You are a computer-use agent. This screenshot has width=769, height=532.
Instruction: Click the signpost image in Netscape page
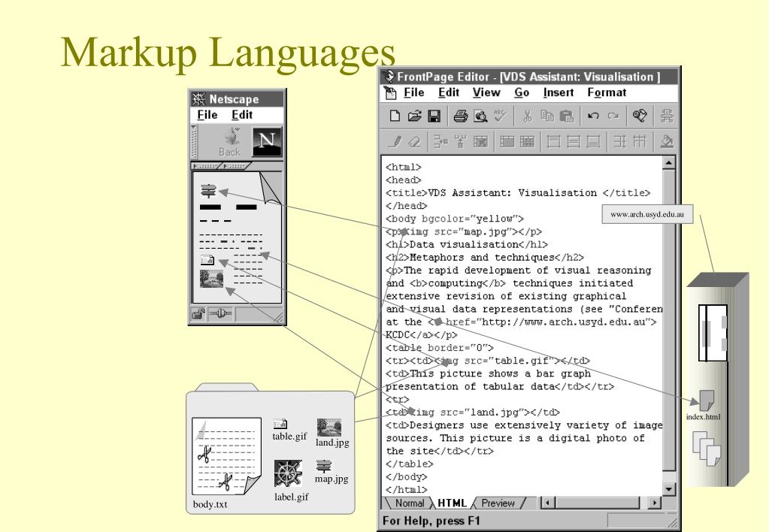pyautogui.click(x=208, y=191)
